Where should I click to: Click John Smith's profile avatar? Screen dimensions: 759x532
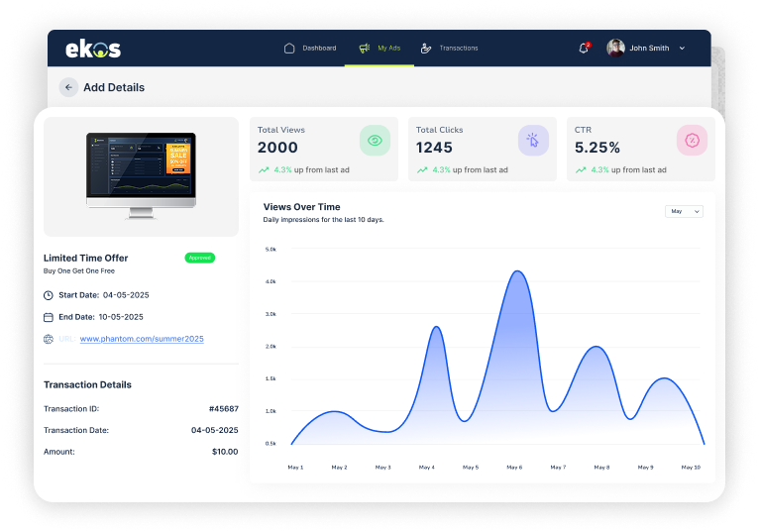coord(615,48)
